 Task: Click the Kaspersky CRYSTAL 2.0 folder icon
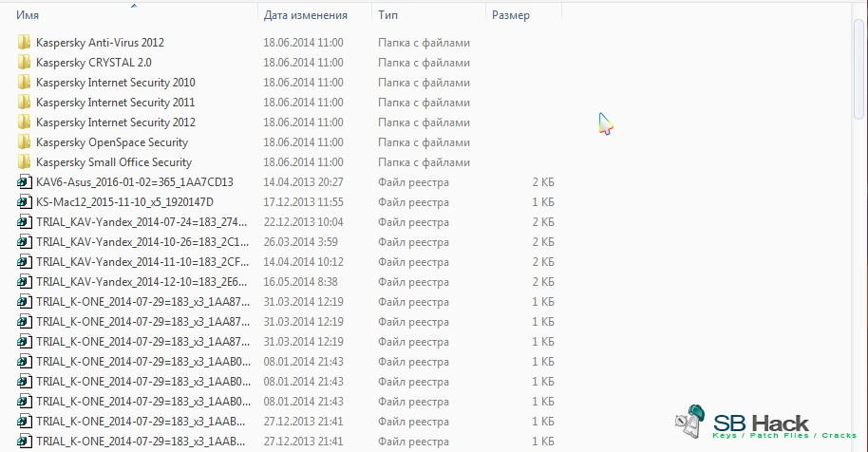[x=24, y=63]
